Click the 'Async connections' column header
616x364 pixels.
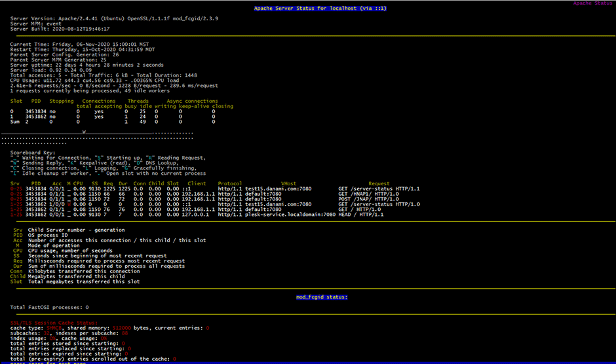193,101
